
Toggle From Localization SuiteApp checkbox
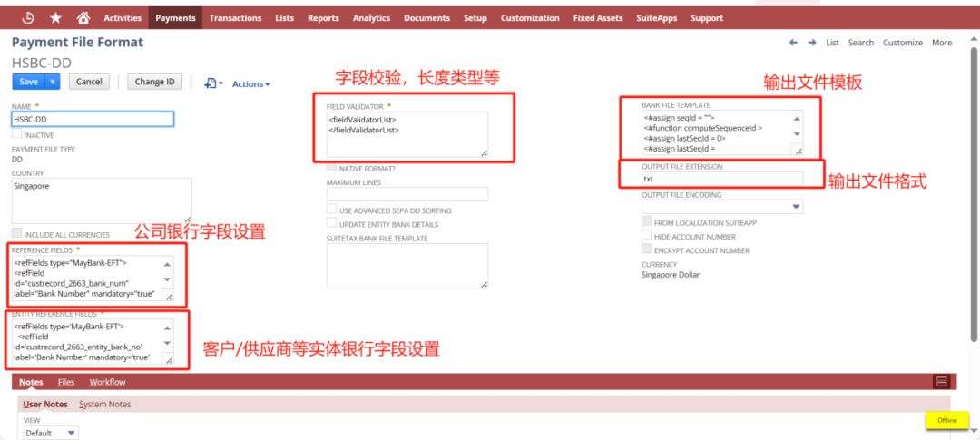646,221
